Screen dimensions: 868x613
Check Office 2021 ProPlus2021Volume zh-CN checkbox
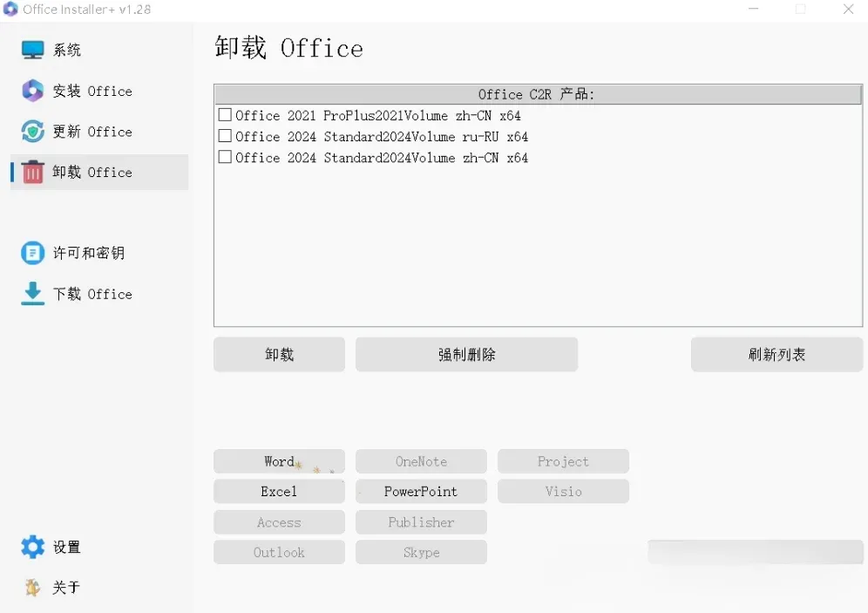pos(225,114)
